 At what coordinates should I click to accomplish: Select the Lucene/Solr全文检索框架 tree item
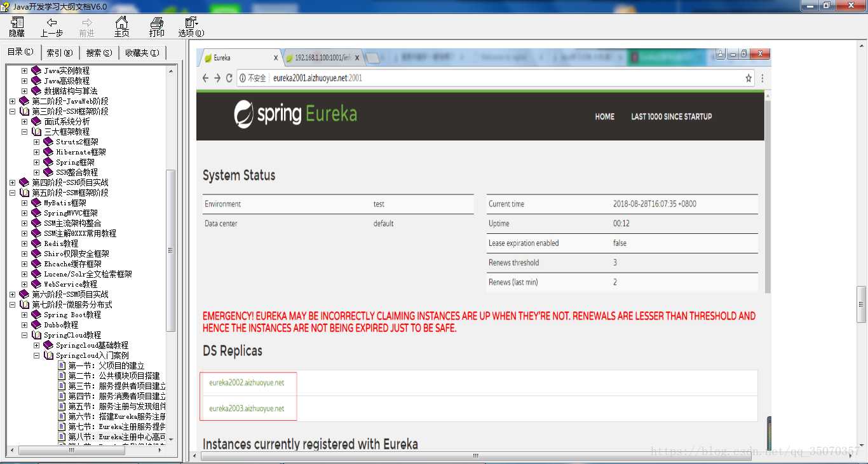(x=88, y=274)
